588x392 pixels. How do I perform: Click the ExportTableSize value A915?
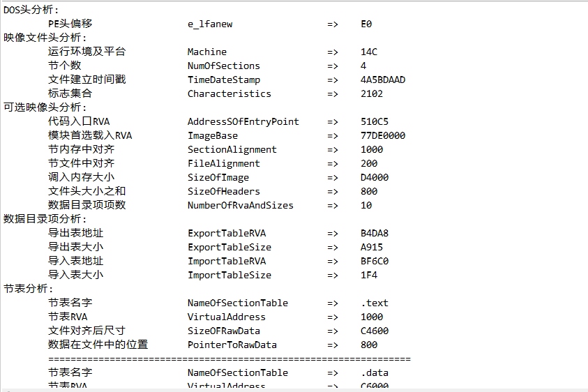372,247
